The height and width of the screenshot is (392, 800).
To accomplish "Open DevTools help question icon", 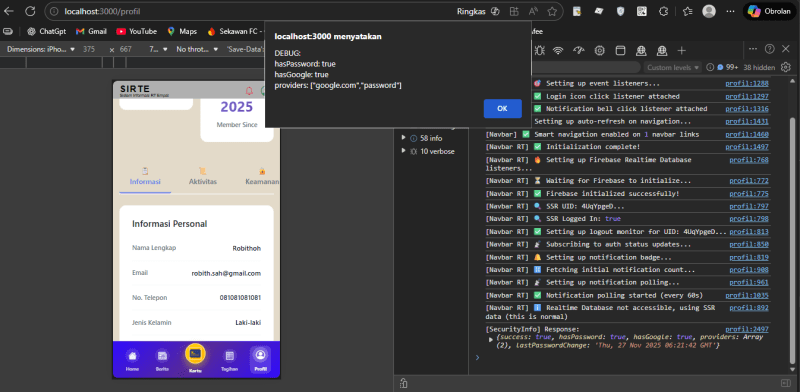I will pos(770,48).
